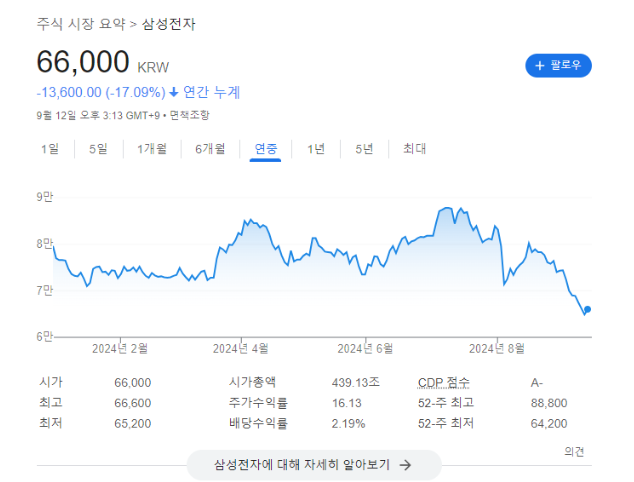This screenshot has width=634, height=482.
Task: Click the 최저 value 65,200
Action: pos(133,424)
